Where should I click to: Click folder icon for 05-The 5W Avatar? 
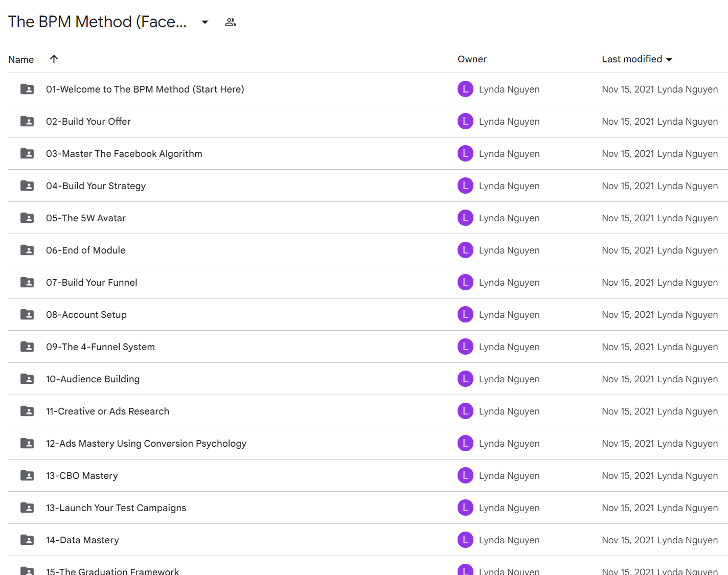pos(27,218)
